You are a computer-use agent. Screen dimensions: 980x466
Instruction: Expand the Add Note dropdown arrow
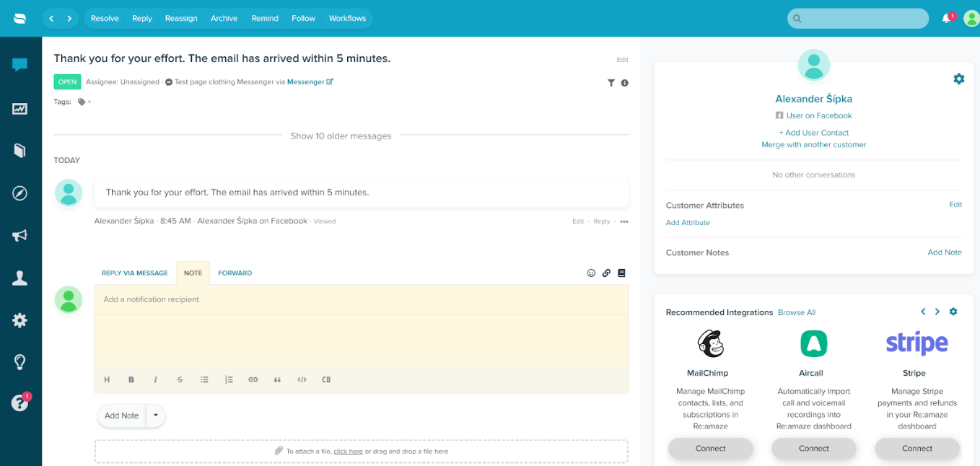point(156,416)
